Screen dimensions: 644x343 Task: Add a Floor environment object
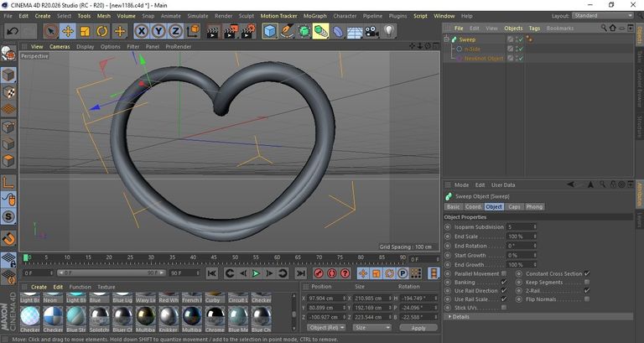tap(355, 32)
